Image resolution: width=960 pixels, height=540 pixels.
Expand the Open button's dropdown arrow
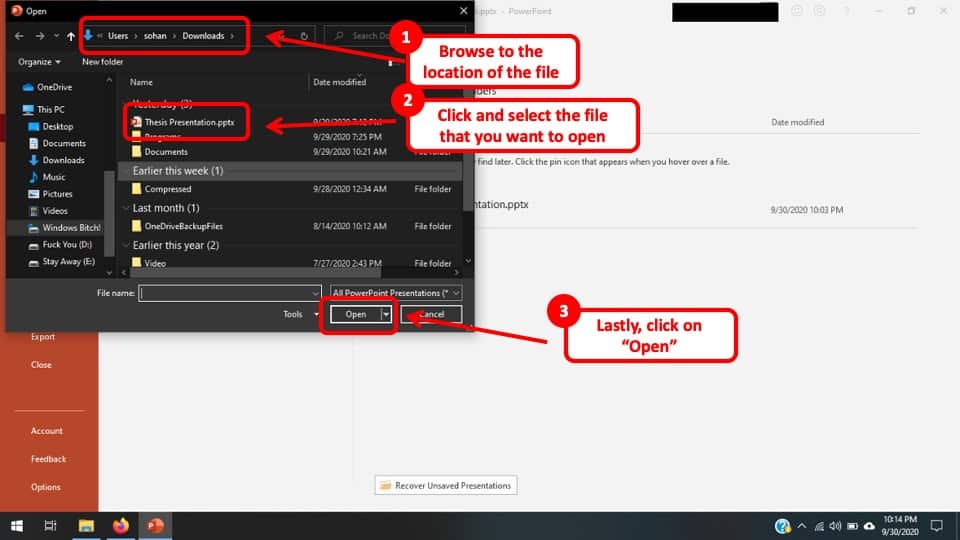(x=386, y=314)
